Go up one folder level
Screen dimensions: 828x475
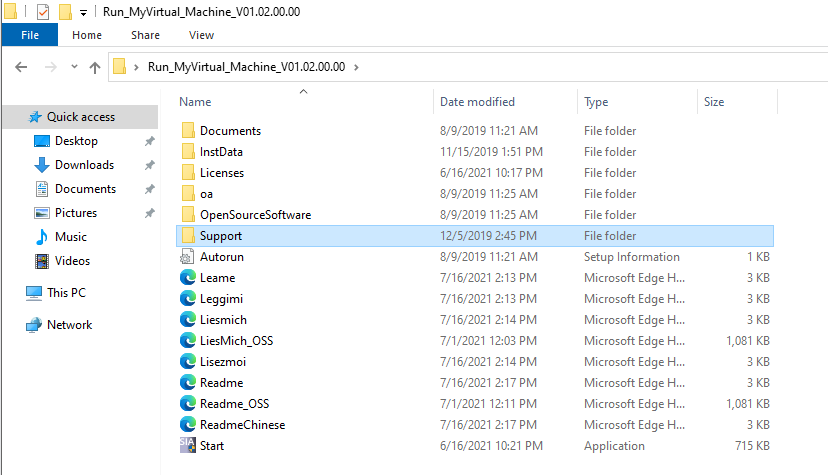(x=95, y=67)
